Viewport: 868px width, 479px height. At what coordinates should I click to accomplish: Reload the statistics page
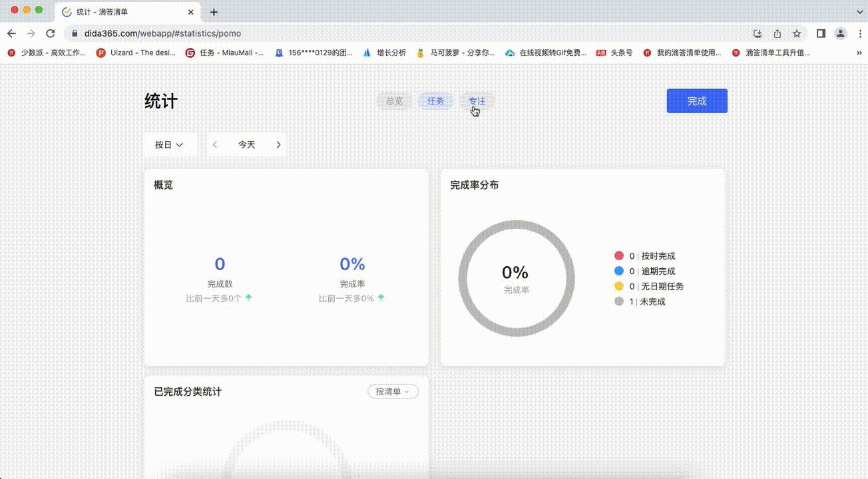click(x=51, y=33)
